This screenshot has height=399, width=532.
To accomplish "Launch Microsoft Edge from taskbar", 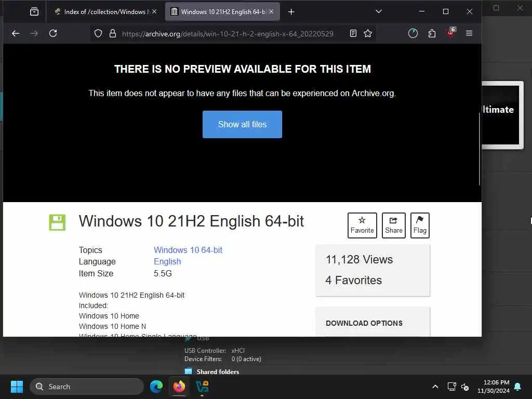I will pos(156,387).
